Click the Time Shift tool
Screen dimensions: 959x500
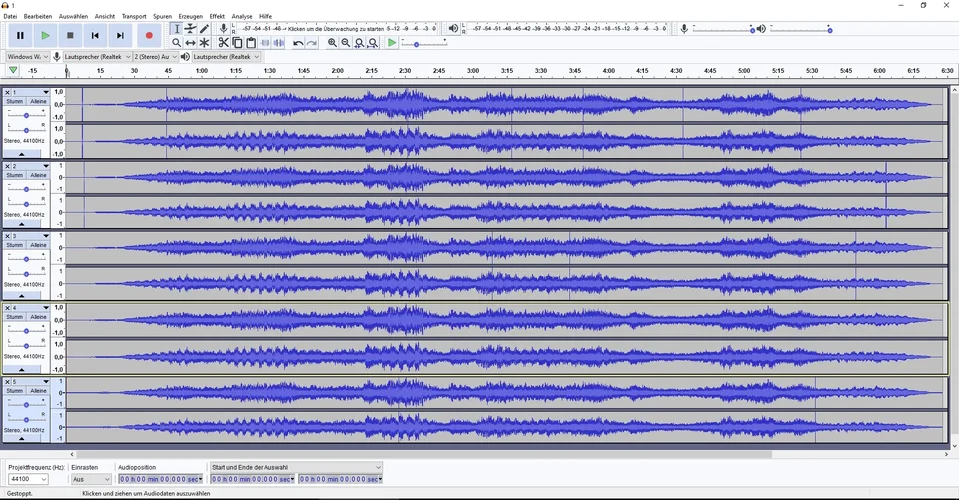click(190, 43)
